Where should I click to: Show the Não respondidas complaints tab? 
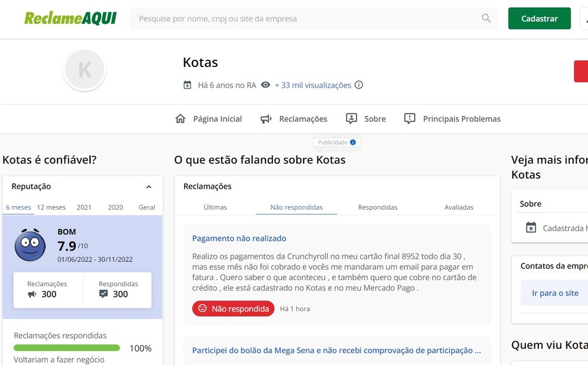[296, 207]
